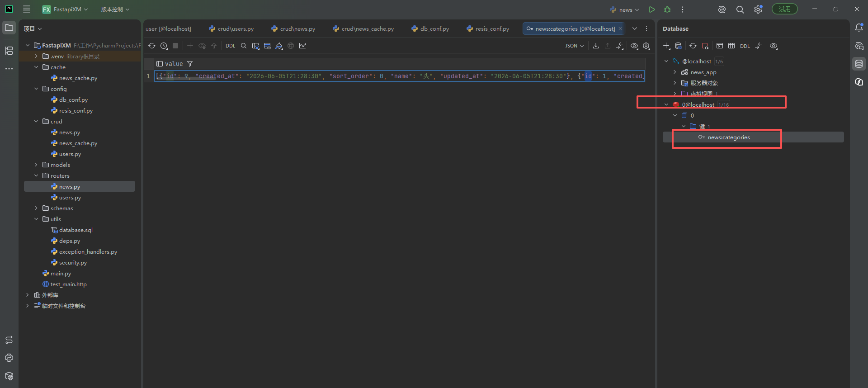Viewport: 868px width, 388px height.
Task: Expand the schemas folder in the project tree
Action: point(36,208)
